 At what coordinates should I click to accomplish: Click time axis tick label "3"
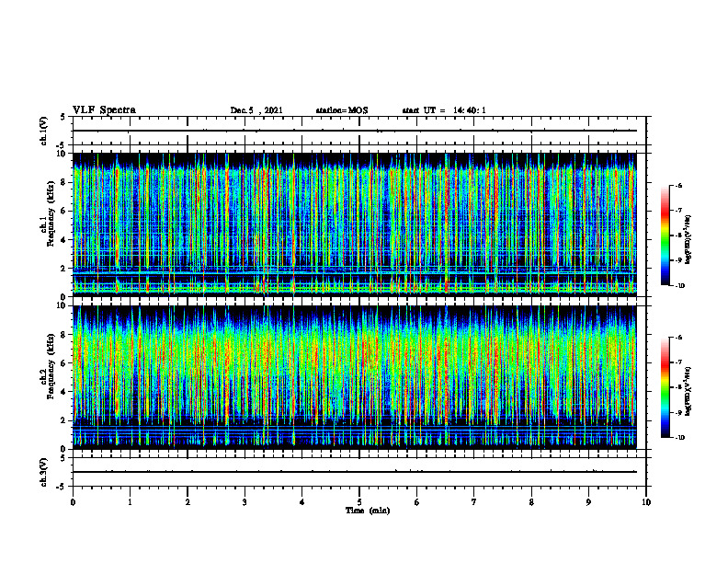point(245,502)
